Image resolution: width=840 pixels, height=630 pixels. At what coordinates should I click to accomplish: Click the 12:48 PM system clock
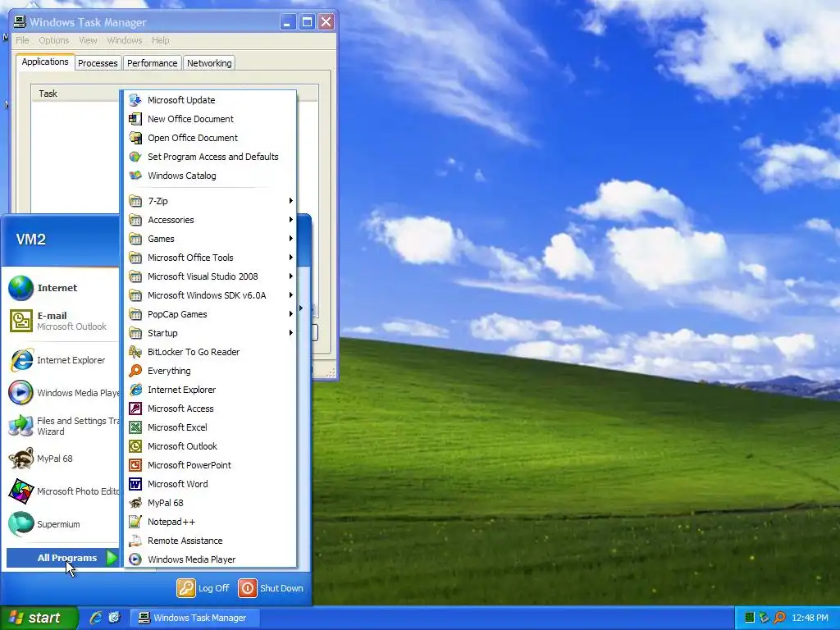coord(810,618)
